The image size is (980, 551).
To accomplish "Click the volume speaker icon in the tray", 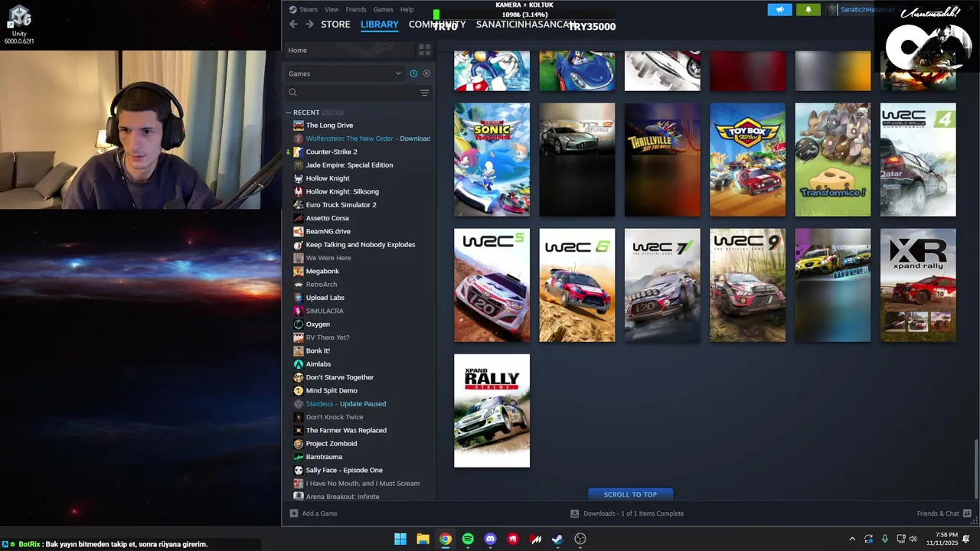I will (x=913, y=539).
